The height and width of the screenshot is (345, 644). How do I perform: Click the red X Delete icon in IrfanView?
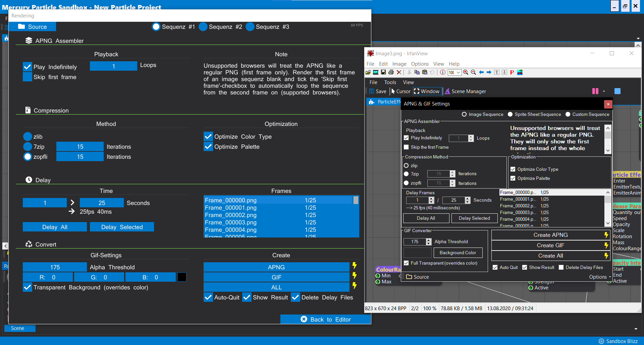(399, 72)
